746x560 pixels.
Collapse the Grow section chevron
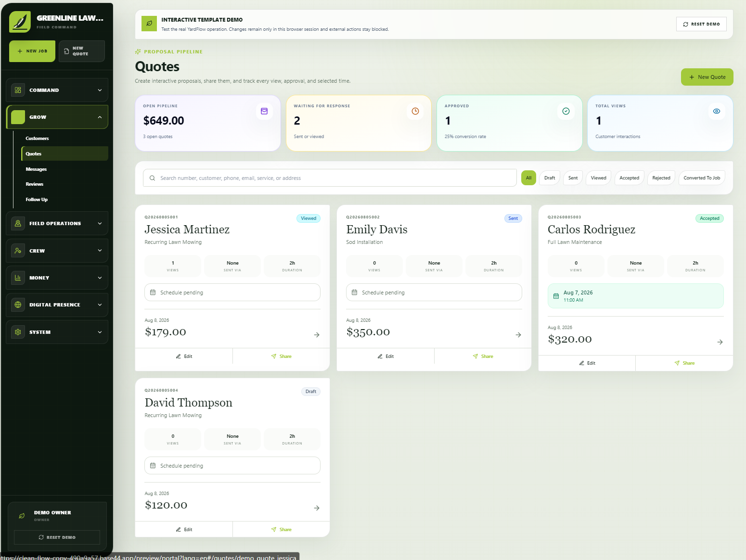100,117
